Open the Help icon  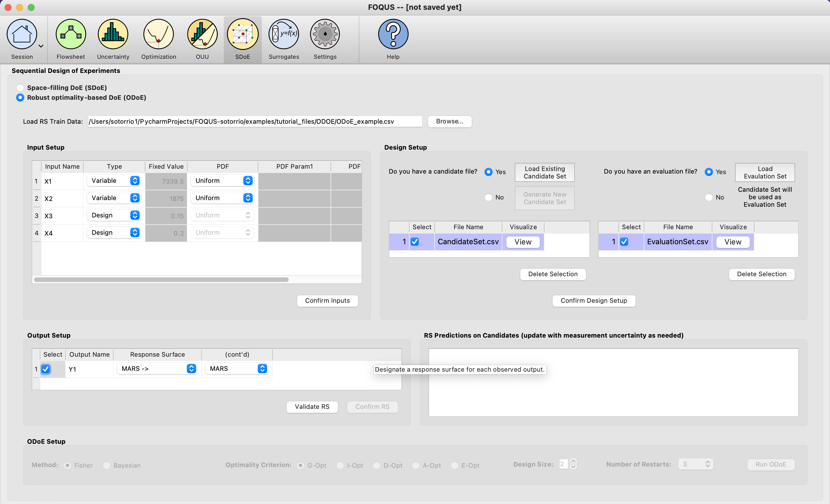pyautogui.click(x=393, y=39)
